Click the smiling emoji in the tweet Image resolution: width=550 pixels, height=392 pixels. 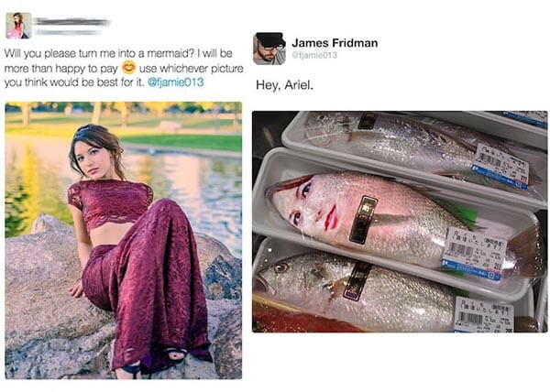pyautogui.click(x=129, y=68)
